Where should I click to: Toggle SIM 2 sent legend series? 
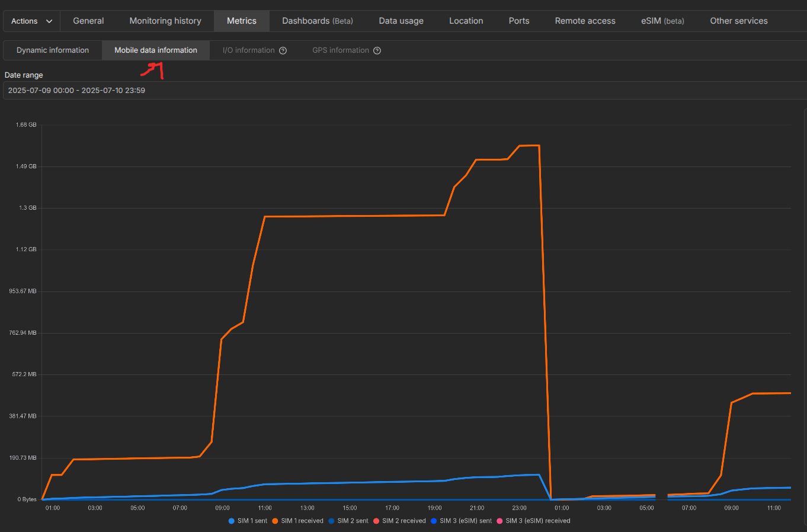click(348, 521)
